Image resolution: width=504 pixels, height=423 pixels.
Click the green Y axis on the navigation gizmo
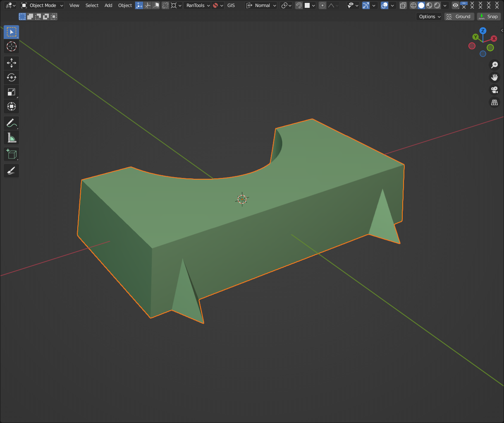475,37
